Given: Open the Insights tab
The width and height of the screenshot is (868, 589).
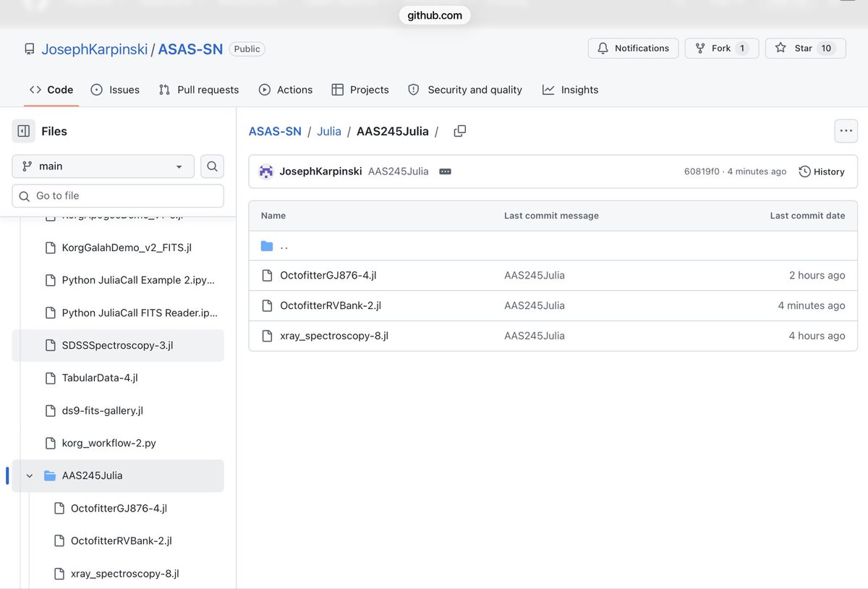Looking at the screenshot, I should coord(571,90).
